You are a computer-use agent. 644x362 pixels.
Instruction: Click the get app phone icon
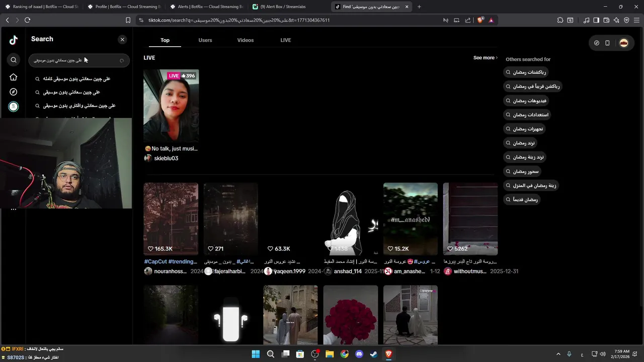(x=607, y=43)
